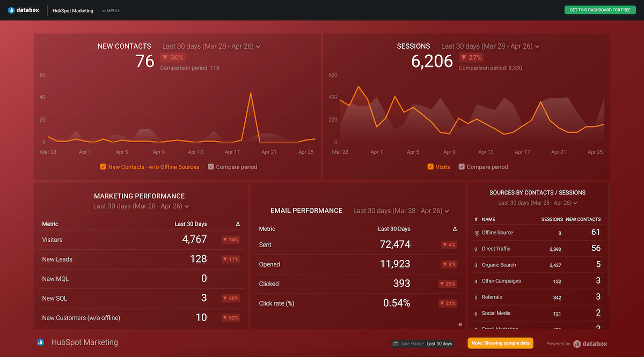Image resolution: width=644 pixels, height=357 pixels.
Task: Click New Leads 11% decrease badge
Action: tap(231, 259)
